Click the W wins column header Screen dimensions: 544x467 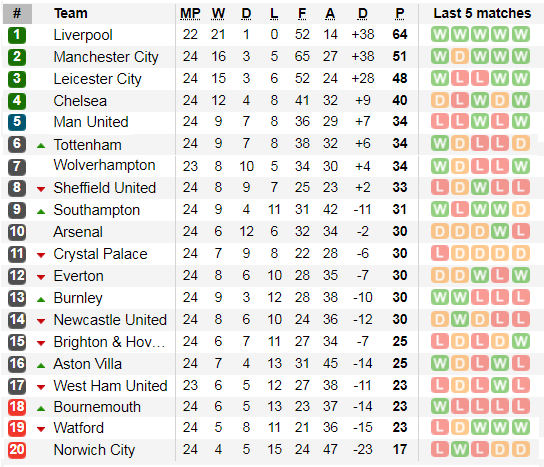click(x=218, y=14)
